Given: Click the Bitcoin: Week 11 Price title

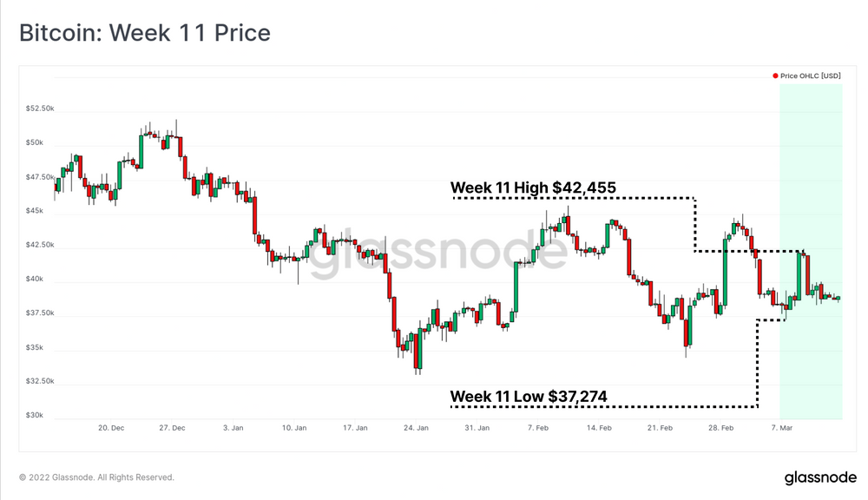Looking at the screenshot, I should (x=145, y=33).
